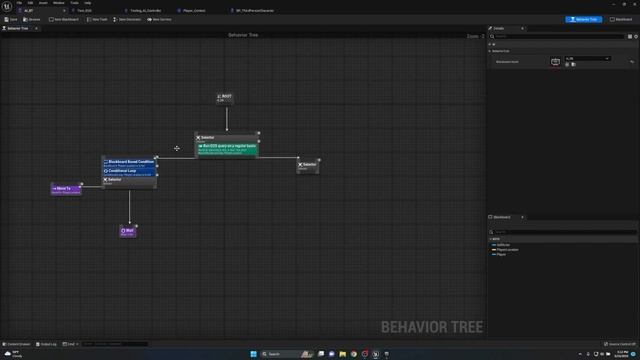Open the Help menu

click(88, 3)
